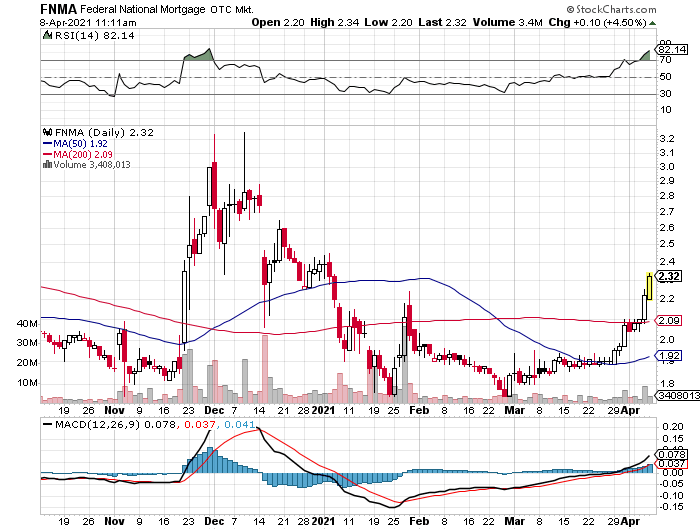Click the 82.14 RSI value tag
Image resolution: width=700 pixels, height=530 pixels.
[x=672, y=49]
